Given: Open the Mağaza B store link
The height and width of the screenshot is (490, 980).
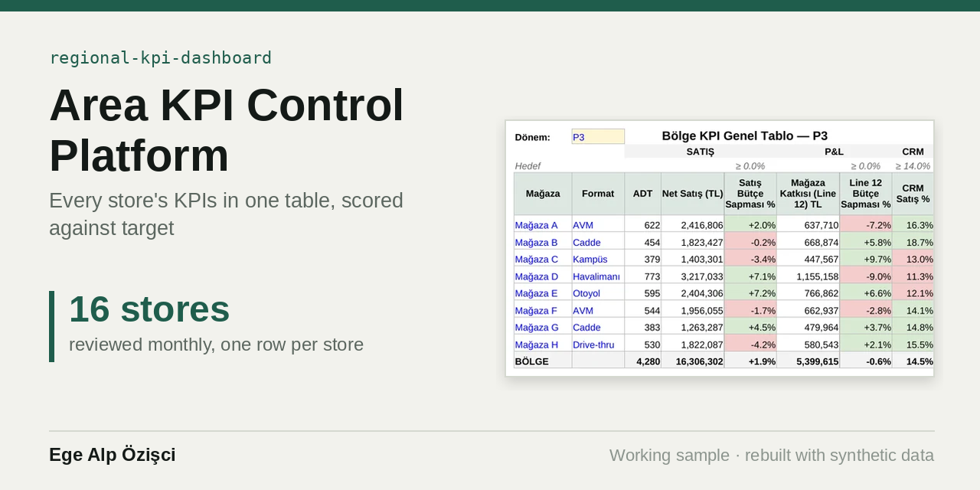Looking at the screenshot, I should (537, 242).
